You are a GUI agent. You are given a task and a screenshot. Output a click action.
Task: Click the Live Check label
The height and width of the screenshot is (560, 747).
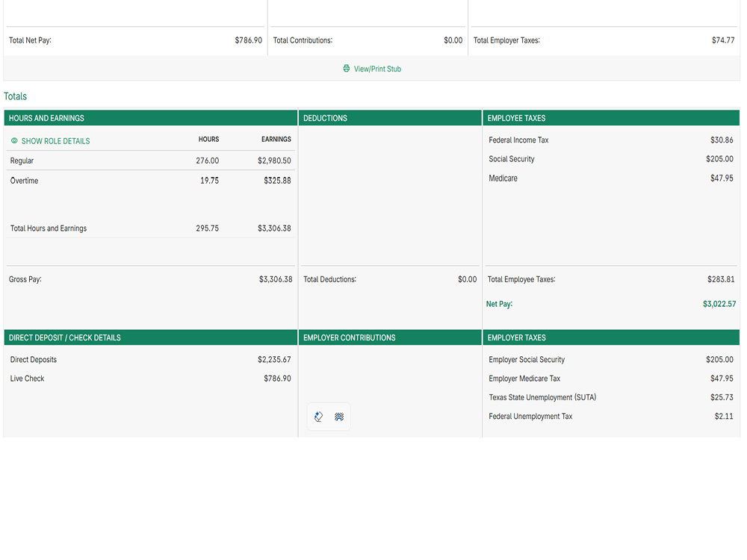point(27,379)
